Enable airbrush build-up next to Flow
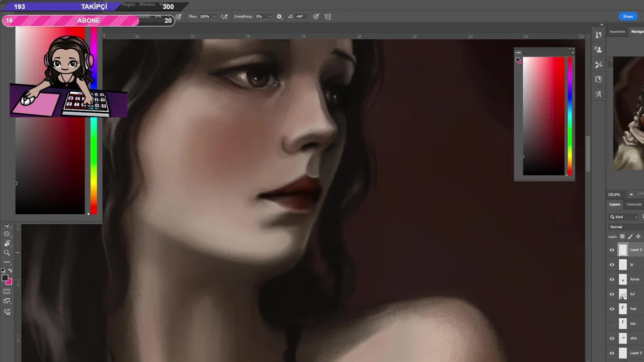This screenshot has width=644, height=362. 224,17
